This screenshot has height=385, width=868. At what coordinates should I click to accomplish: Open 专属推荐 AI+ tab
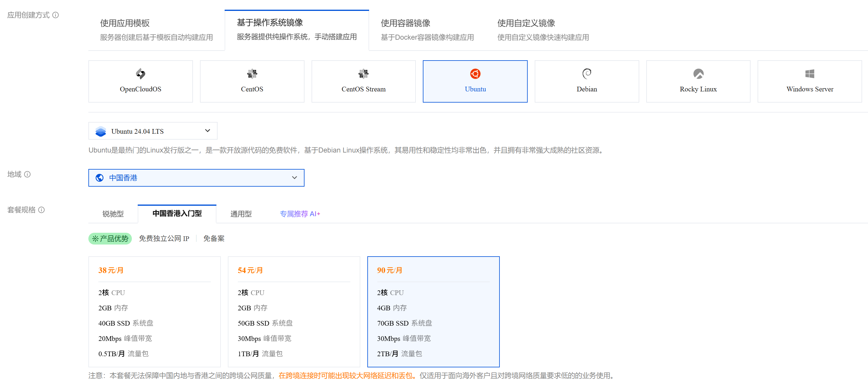[300, 214]
